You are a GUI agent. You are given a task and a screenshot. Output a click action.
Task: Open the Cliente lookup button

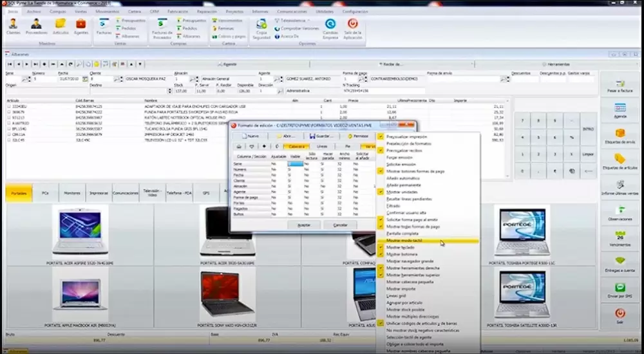point(117,79)
